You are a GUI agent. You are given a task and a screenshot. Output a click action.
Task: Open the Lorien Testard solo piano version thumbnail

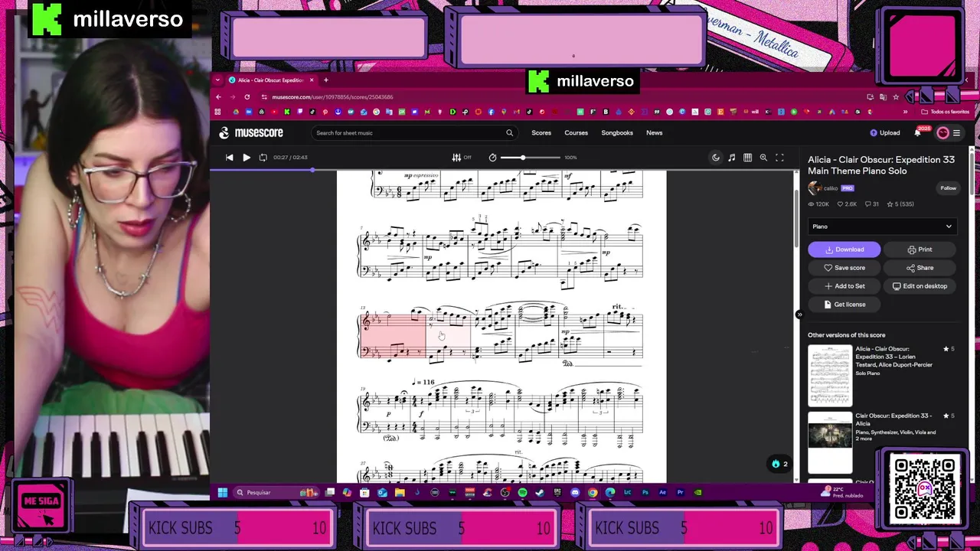tap(830, 375)
